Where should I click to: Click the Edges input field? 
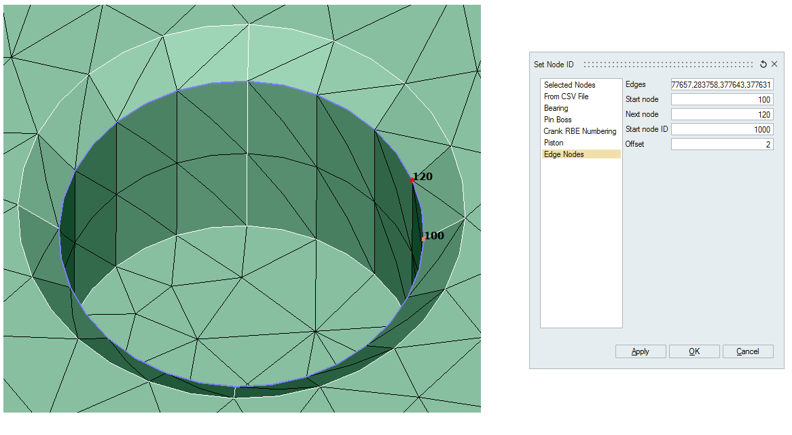721,85
